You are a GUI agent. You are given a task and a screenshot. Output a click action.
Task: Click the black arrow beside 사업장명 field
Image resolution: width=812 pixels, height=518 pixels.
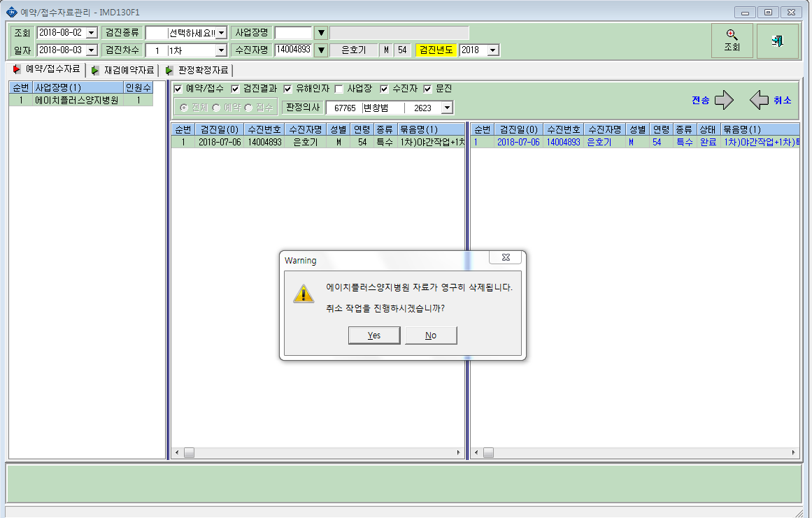pyautogui.click(x=321, y=33)
